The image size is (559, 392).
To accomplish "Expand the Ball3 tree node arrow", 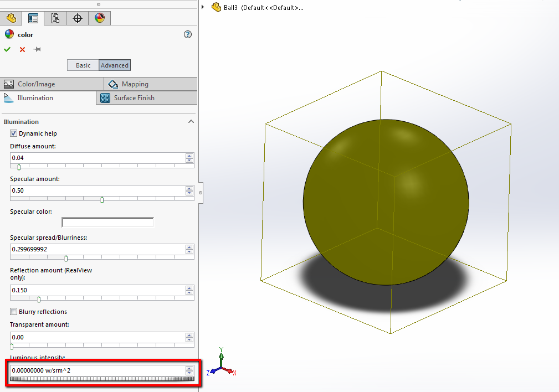I will coord(203,7).
